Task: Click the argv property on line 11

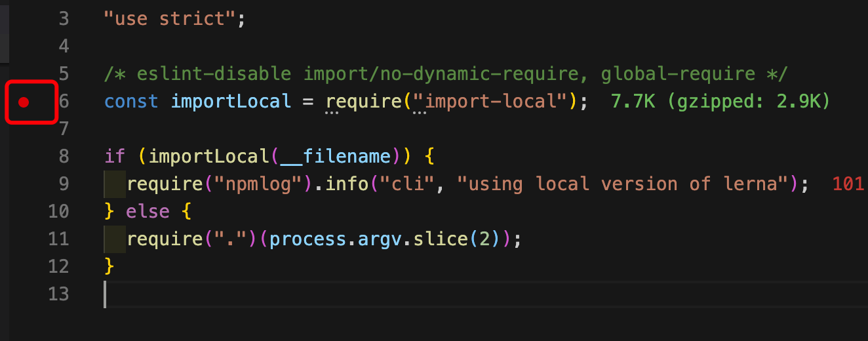Action: click(375, 239)
